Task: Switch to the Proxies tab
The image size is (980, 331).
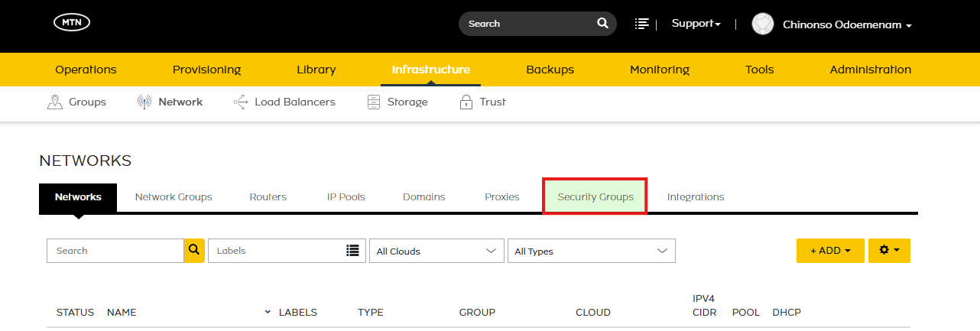Action: pyautogui.click(x=502, y=197)
